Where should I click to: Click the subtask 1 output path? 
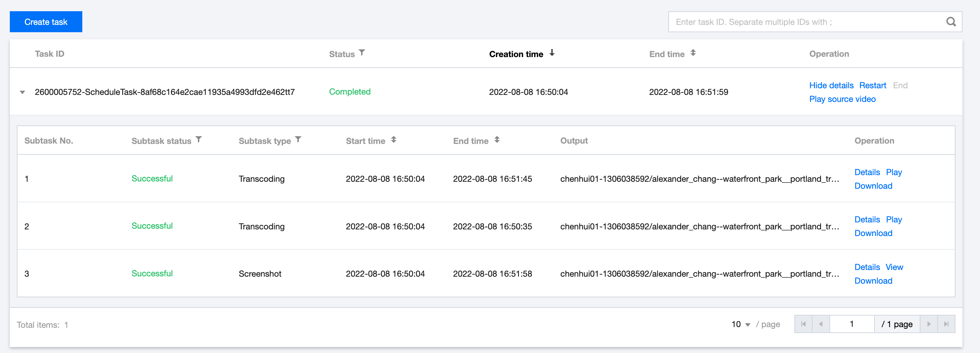point(699,179)
